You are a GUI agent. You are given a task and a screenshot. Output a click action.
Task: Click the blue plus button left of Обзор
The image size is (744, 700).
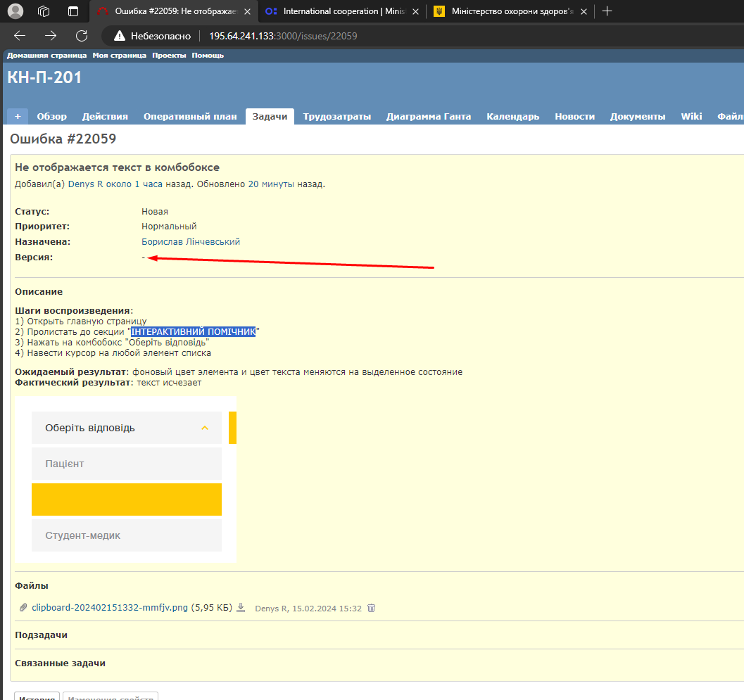point(17,117)
